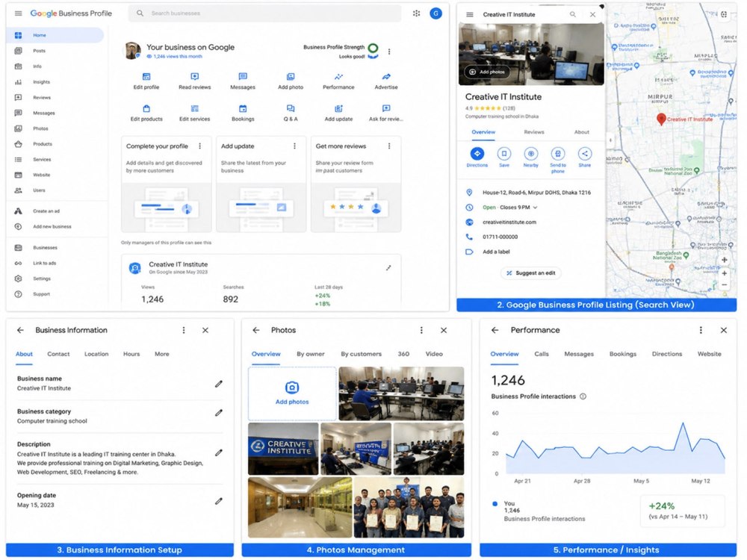
Task: Click the Share icon in the listing panel
Action: tap(585, 154)
